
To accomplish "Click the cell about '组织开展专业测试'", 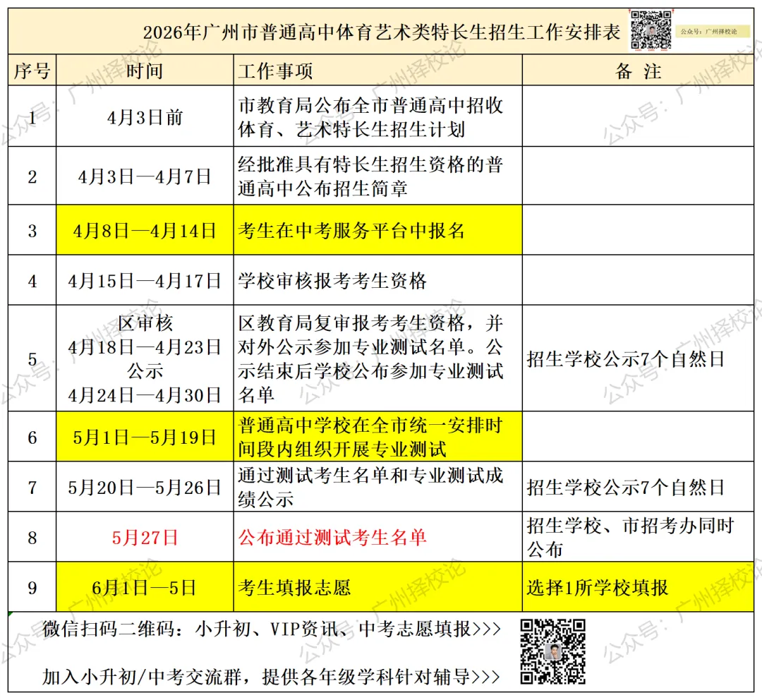I will (x=377, y=437).
